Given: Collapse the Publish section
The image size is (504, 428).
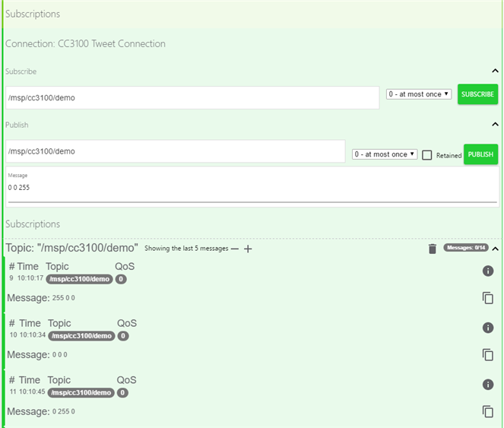Looking at the screenshot, I should click(495, 124).
